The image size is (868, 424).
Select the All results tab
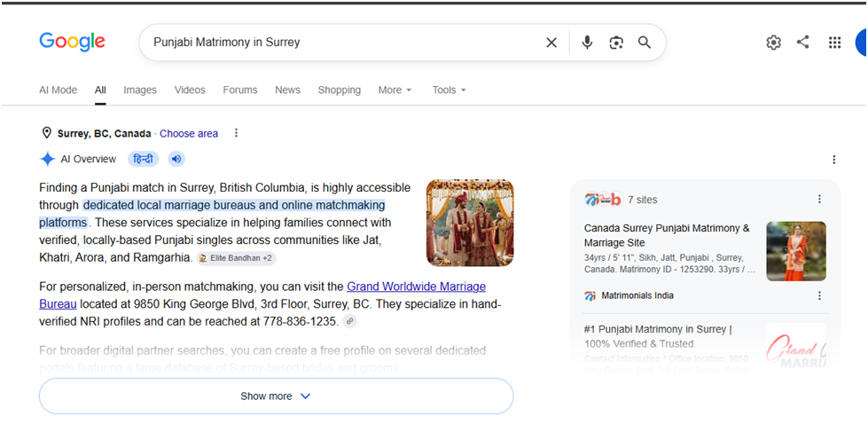100,90
